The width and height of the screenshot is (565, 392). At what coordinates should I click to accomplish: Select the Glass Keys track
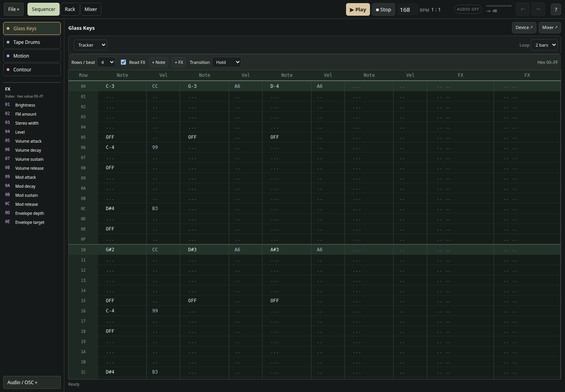[32, 28]
